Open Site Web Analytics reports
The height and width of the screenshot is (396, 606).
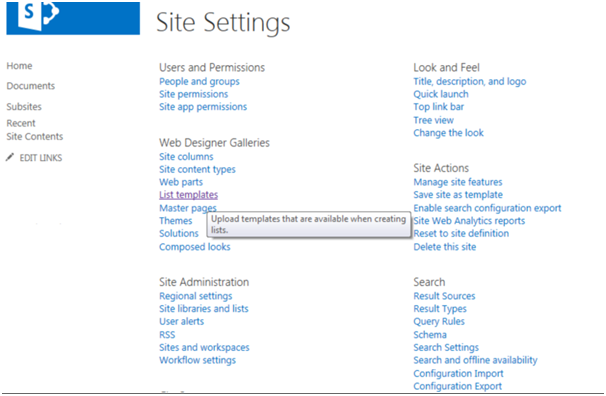469,221
